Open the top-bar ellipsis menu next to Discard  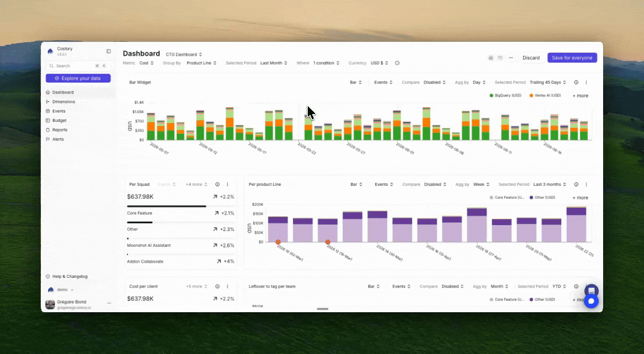[x=511, y=58]
